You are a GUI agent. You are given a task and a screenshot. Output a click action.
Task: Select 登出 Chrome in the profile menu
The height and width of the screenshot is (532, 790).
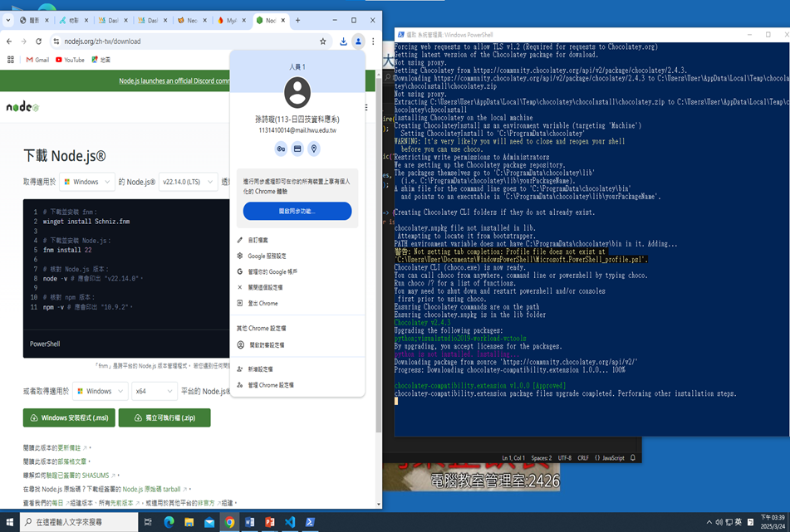click(x=263, y=304)
